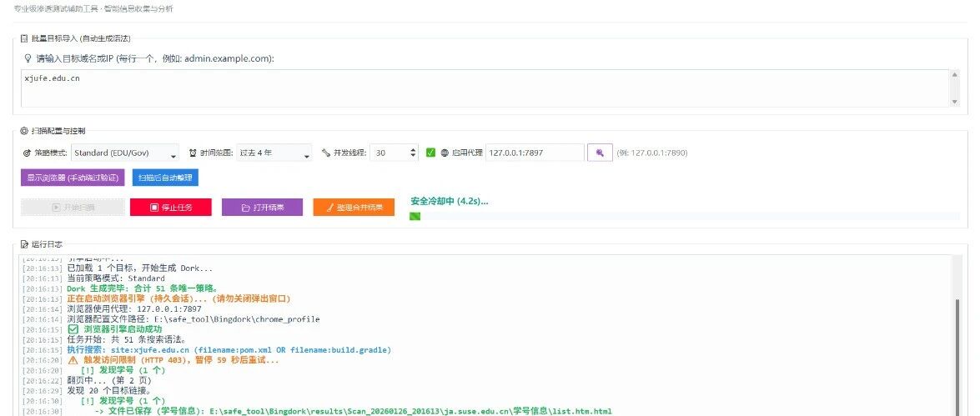The height and width of the screenshot is (416, 980).
Task: Click the orange 整理合并结果 button
Action: pyautogui.click(x=354, y=208)
